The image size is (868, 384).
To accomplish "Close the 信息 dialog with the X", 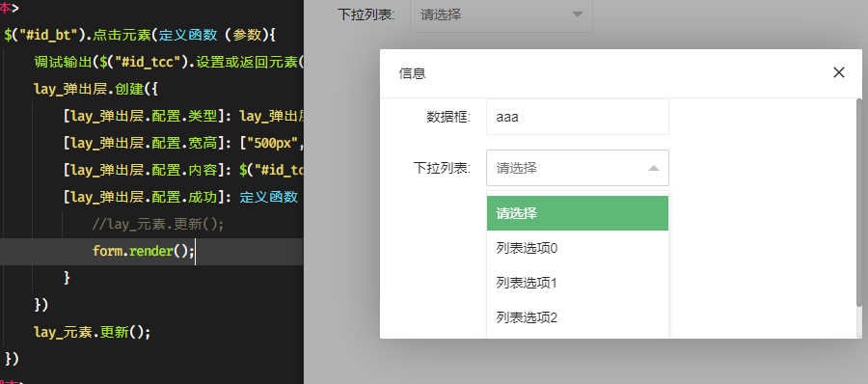I will pos(839,72).
